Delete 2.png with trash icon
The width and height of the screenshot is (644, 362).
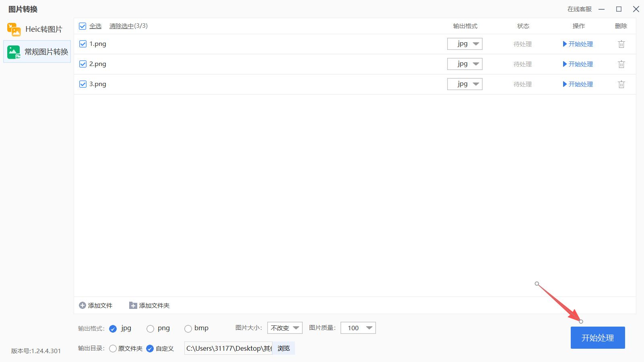click(621, 64)
